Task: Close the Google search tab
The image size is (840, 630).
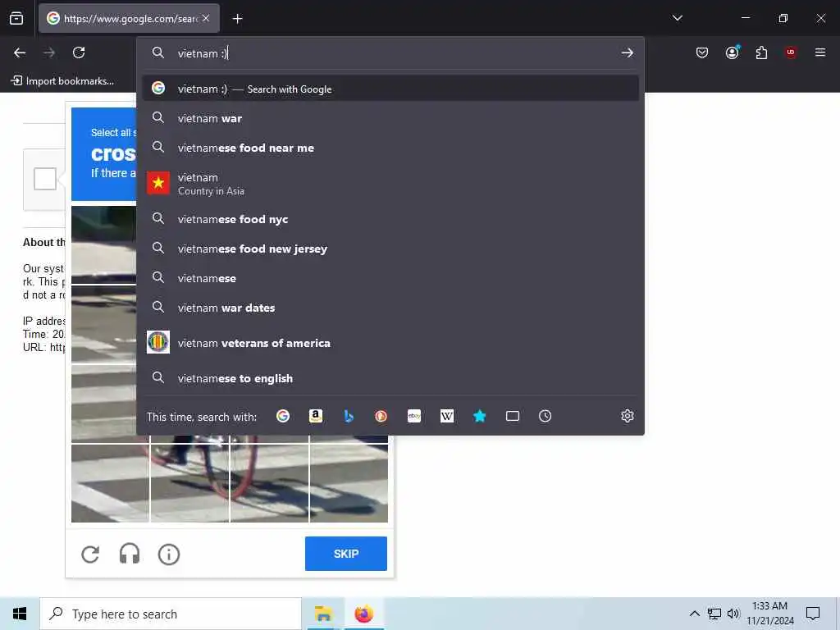Action: coord(206,18)
